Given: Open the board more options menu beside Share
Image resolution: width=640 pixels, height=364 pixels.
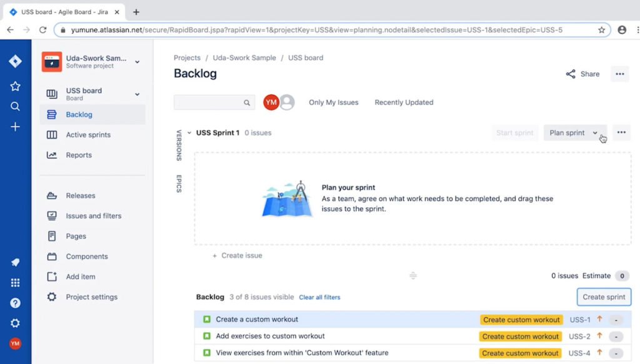Looking at the screenshot, I should [620, 74].
